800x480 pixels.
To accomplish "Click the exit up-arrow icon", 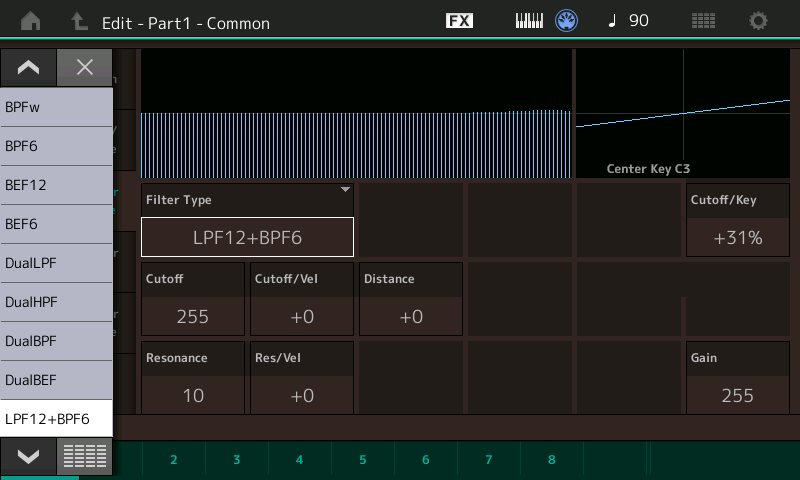I will (x=79, y=21).
